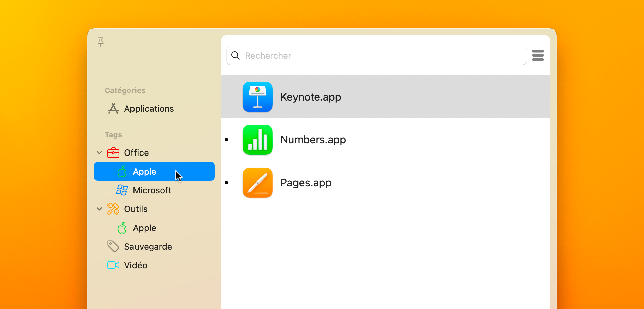644x309 pixels.
Task: Select the Numbers.app file name
Action: pyautogui.click(x=313, y=140)
